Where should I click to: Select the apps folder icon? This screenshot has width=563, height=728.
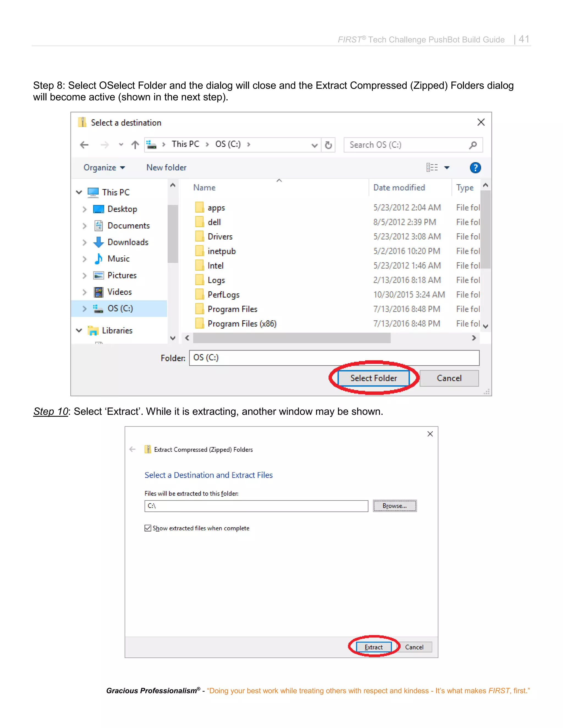click(200, 207)
